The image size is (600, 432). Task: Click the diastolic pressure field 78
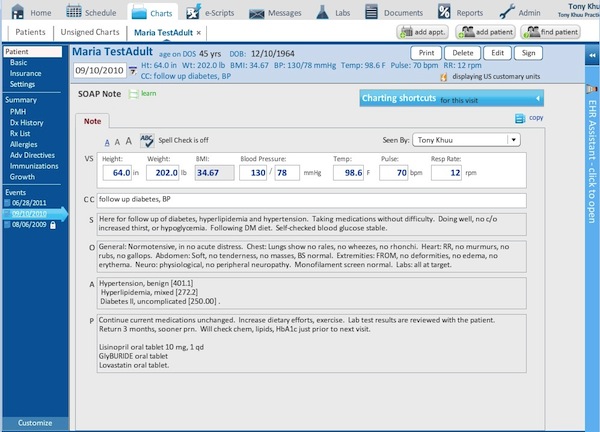287,173
